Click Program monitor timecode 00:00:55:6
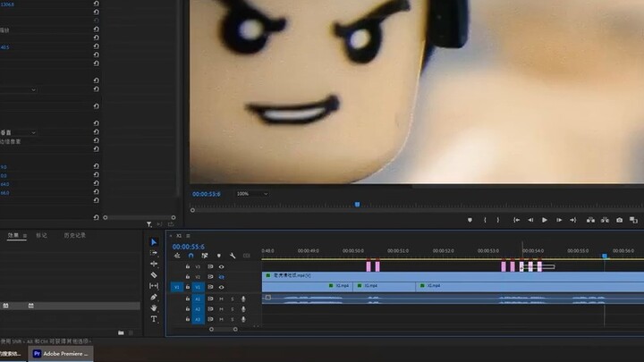 coord(207,194)
